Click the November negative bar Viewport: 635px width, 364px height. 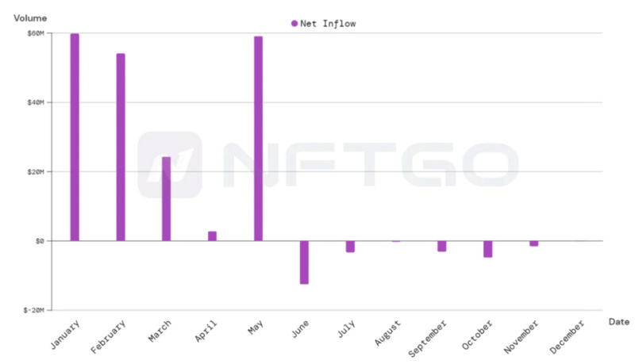point(533,243)
